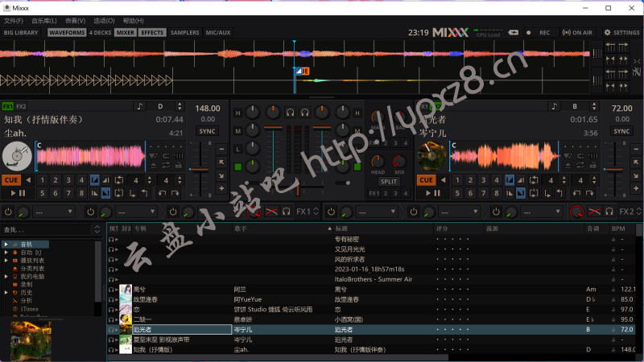Toggle the BIG LIBRARY view

pos(21,32)
